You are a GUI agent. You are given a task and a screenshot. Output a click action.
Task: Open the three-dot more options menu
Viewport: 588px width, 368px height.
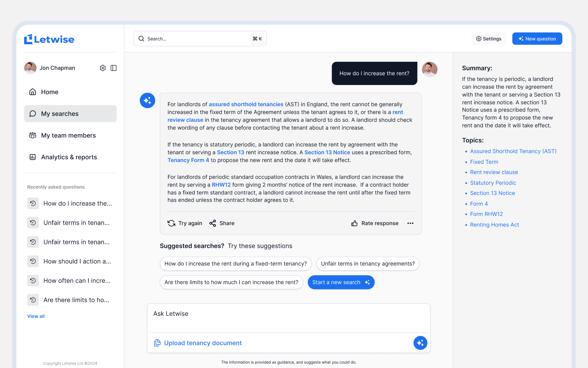coord(410,223)
